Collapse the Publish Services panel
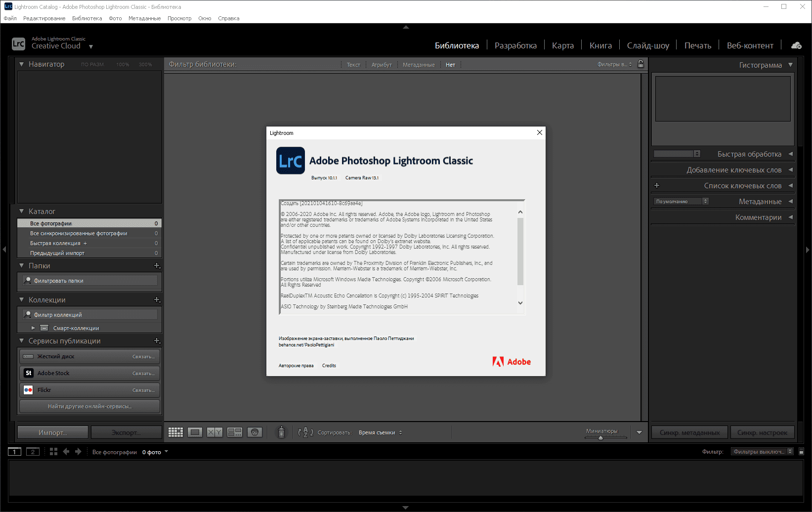812x512 pixels. point(21,341)
